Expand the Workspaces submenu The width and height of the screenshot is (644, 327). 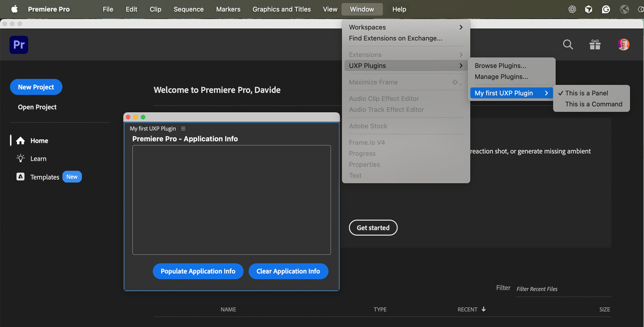pos(367,27)
